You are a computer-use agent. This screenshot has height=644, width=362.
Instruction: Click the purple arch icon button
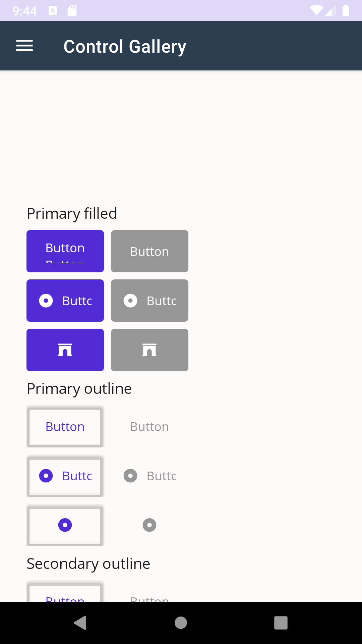[65, 350]
